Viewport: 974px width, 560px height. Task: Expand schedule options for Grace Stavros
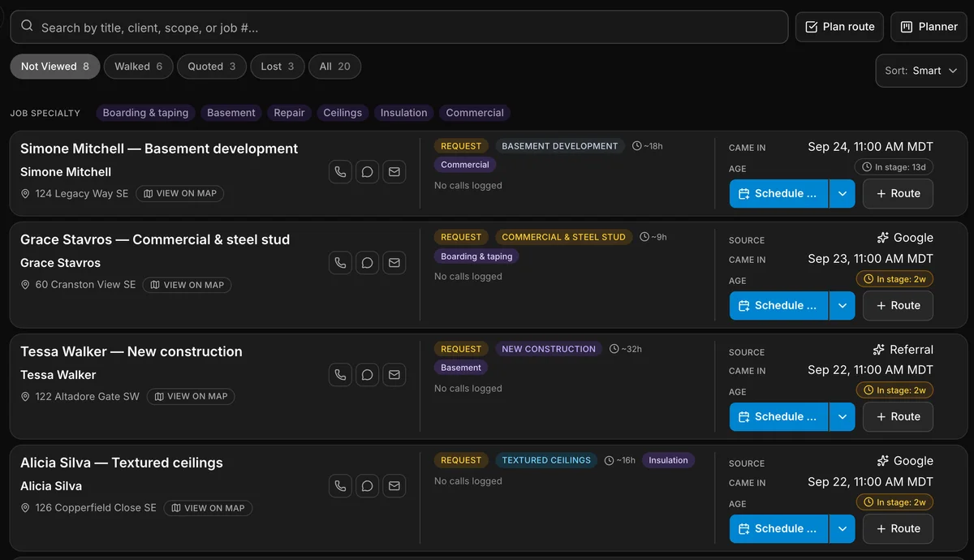(x=842, y=306)
